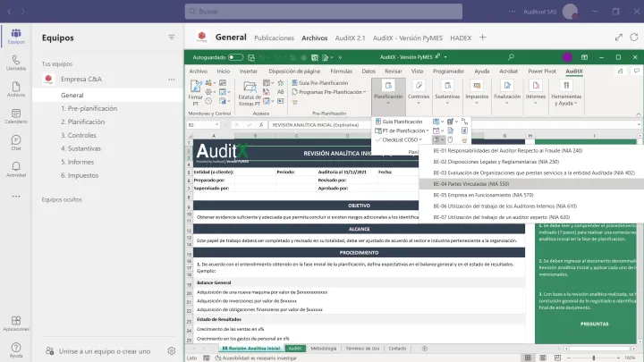Open Ayuda icon in the Teams sidebar
Screen dimensions: 644x362
tap(16, 349)
